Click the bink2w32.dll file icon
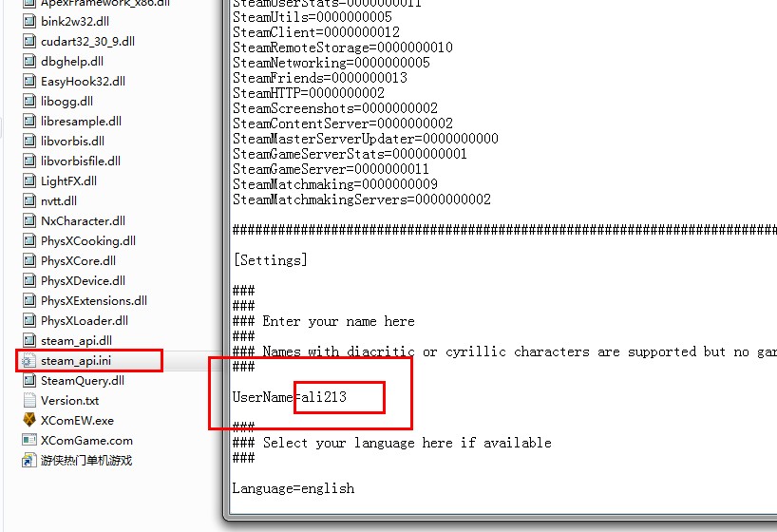The height and width of the screenshot is (532, 777). pyautogui.click(x=29, y=21)
